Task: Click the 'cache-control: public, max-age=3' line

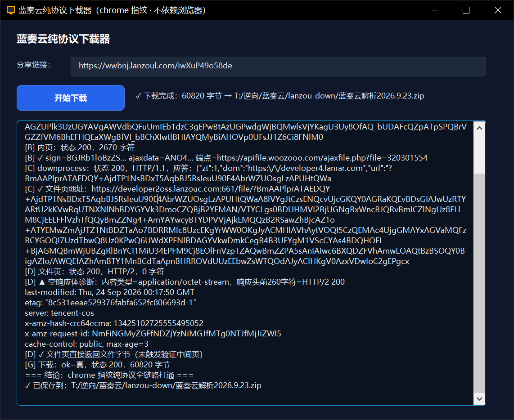Action: pyautogui.click(x=86, y=344)
